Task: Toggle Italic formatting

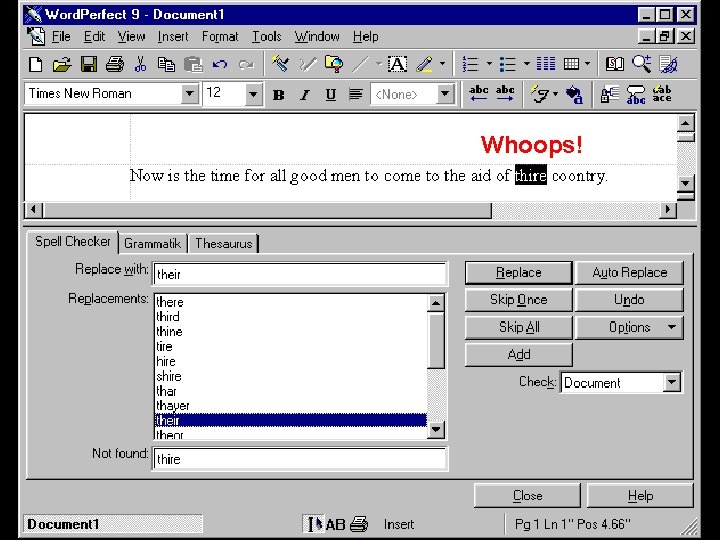Action: coord(304,95)
